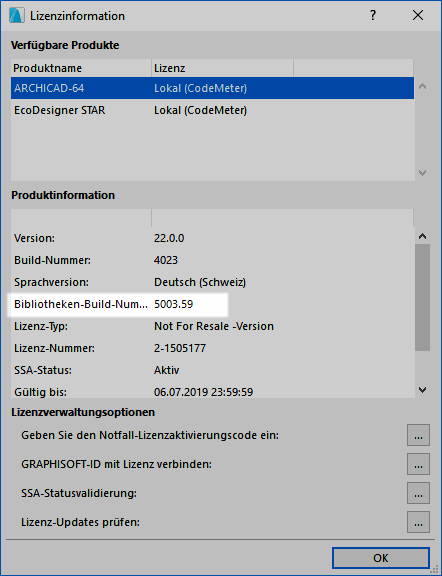Screen dimensions: 442x576
Task: Click the products list scroll up arrow
Action: 423,87
